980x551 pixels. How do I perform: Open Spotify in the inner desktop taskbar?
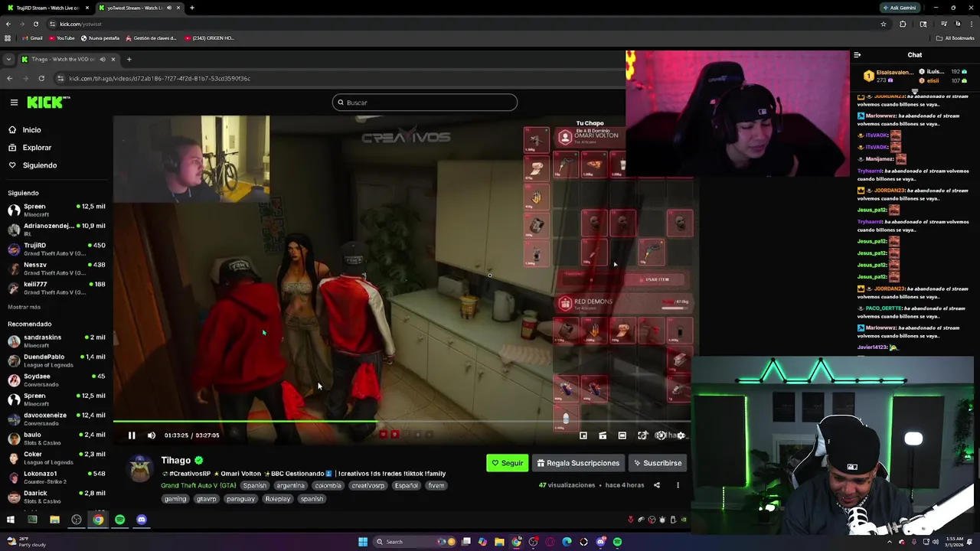click(119, 520)
